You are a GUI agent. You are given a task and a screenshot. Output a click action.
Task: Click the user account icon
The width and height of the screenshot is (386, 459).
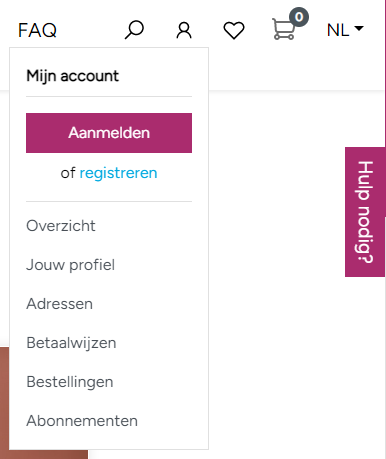[x=184, y=31]
